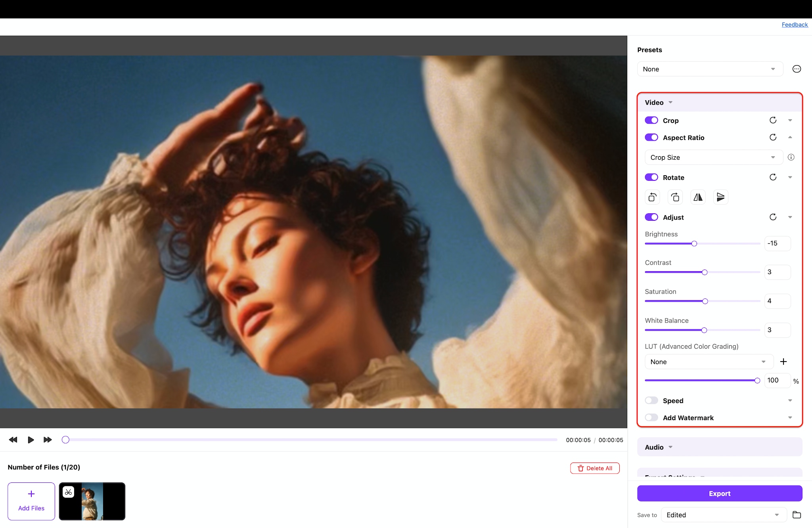Open the Save to Edited dropdown
The image size is (812, 528).
point(724,515)
